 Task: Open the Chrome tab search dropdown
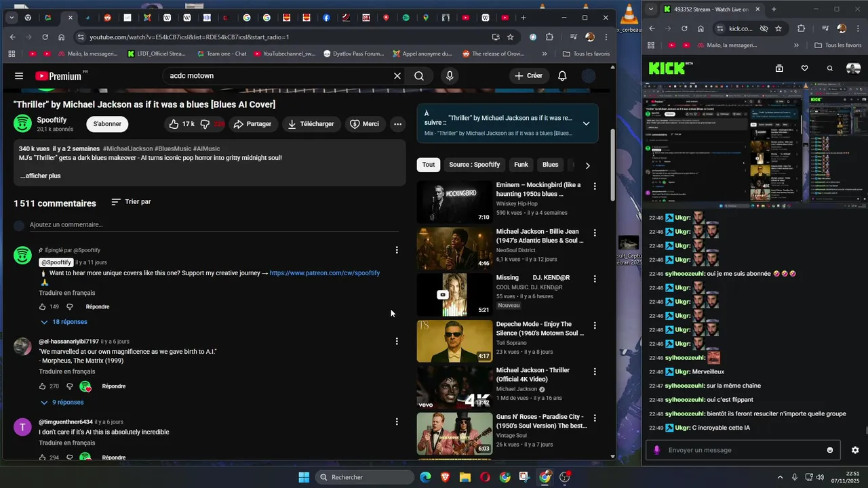(12, 18)
